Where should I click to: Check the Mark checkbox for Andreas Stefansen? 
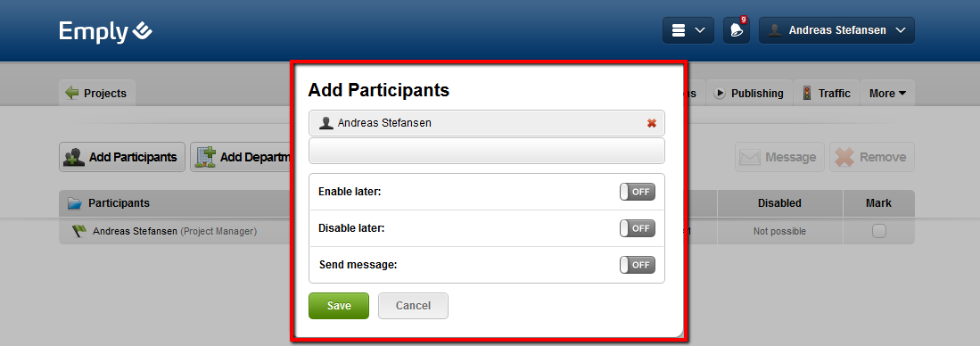(x=878, y=231)
